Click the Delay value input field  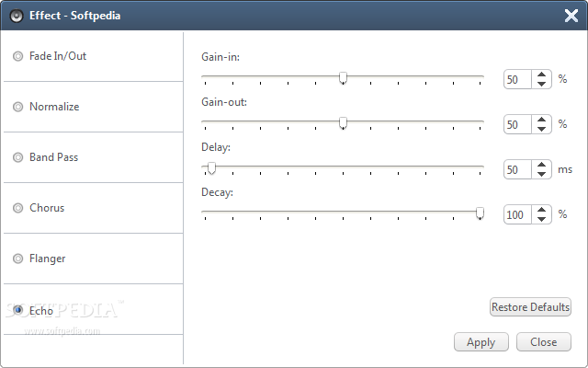(517, 169)
